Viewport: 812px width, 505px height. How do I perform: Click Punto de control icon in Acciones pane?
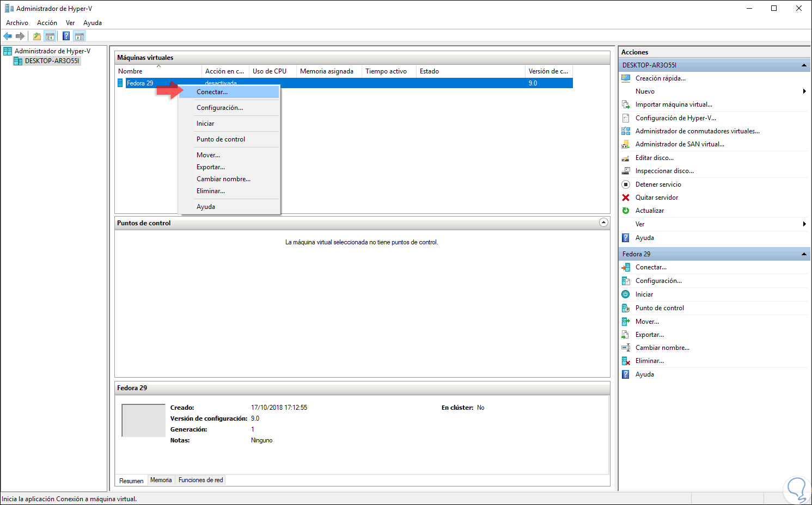pos(626,308)
